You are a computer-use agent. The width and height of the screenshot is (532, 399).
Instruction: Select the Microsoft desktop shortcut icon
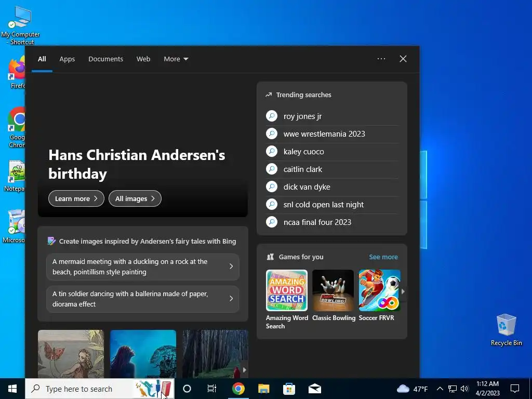[x=14, y=227]
